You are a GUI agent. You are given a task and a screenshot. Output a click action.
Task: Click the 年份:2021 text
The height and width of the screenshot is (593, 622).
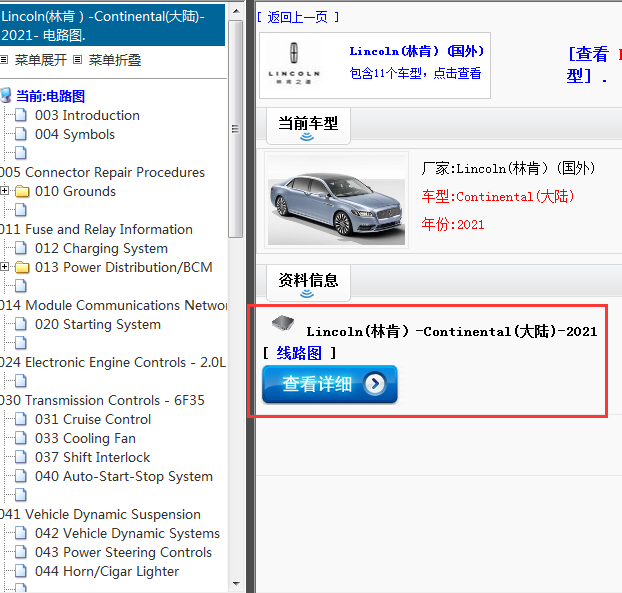tap(453, 225)
